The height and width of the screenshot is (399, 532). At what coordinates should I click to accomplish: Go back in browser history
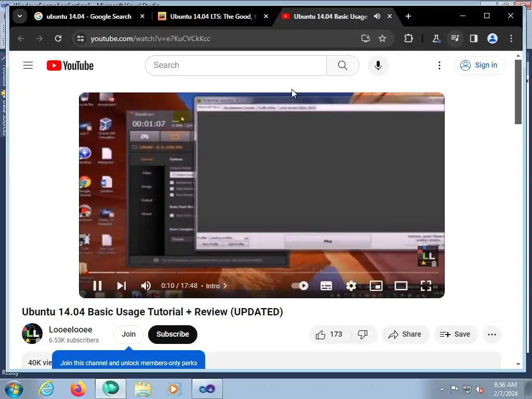pyautogui.click(x=21, y=38)
